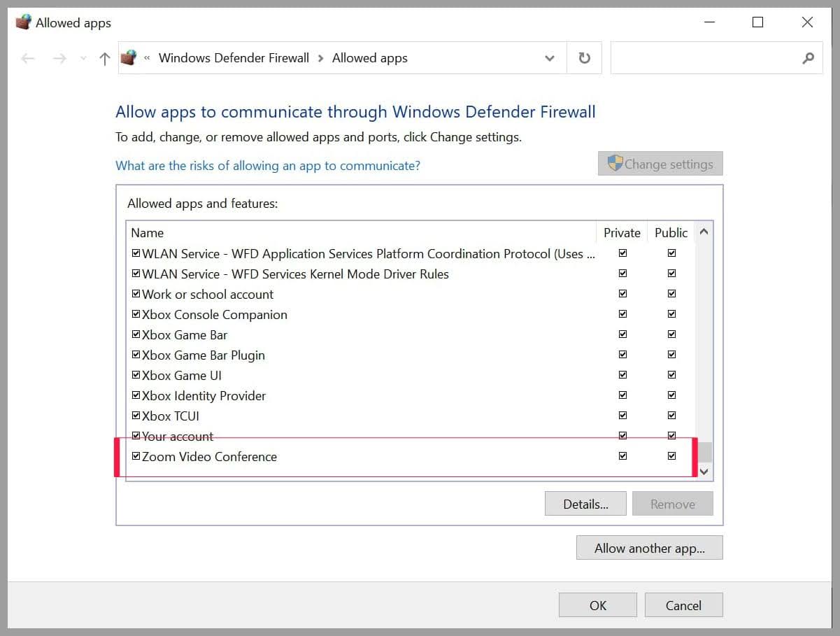Toggle Private for Work or school account
Screen dimensions: 840x636
coord(622,294)
